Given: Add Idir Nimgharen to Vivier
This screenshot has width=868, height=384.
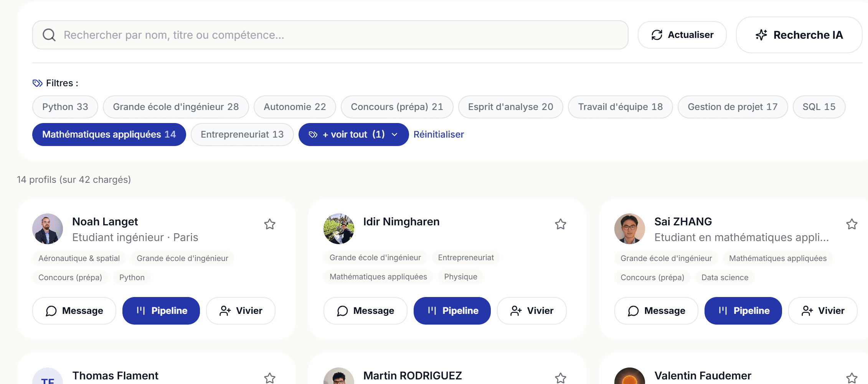Looking at the screenshot, I should tap(532, 311).
